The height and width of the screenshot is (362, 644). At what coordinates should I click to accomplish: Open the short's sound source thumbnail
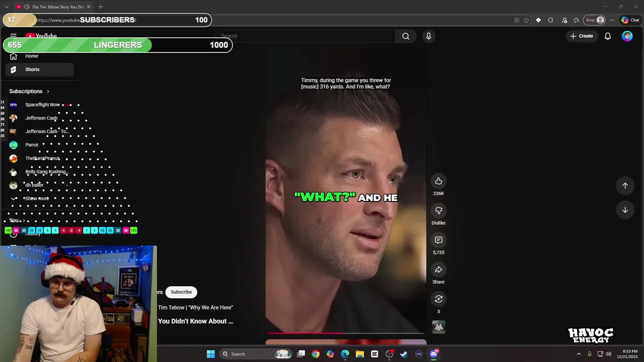click(439, 327)
